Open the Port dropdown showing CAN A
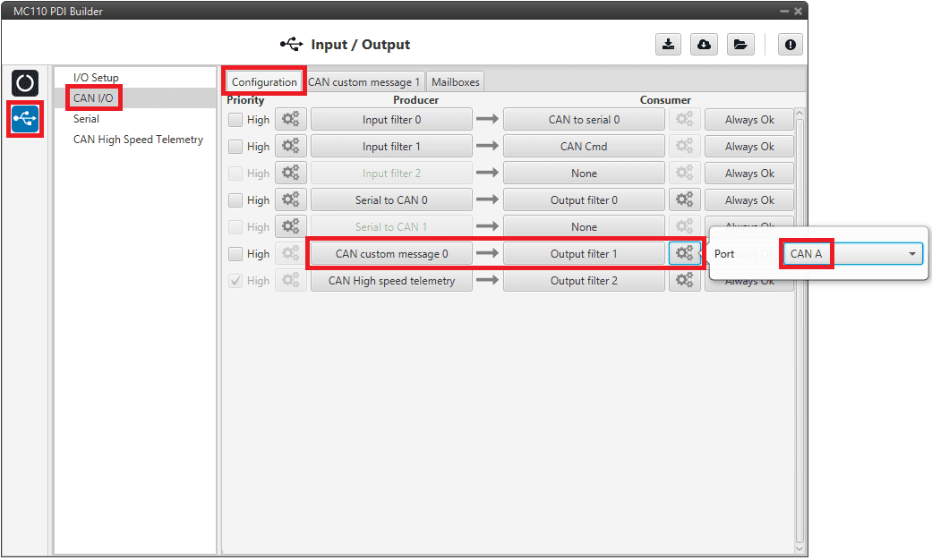The width and height of the screenshot is (932, 560). (x=853, y=254)
